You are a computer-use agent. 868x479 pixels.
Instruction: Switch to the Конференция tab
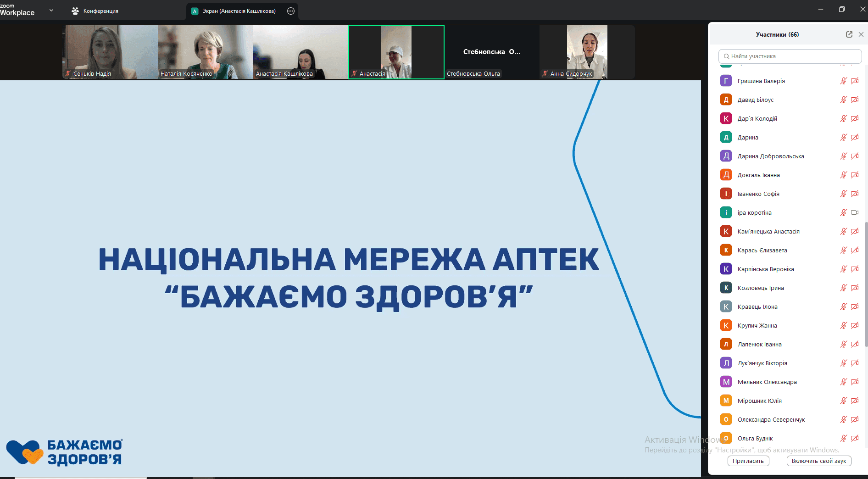coord(95,11)
